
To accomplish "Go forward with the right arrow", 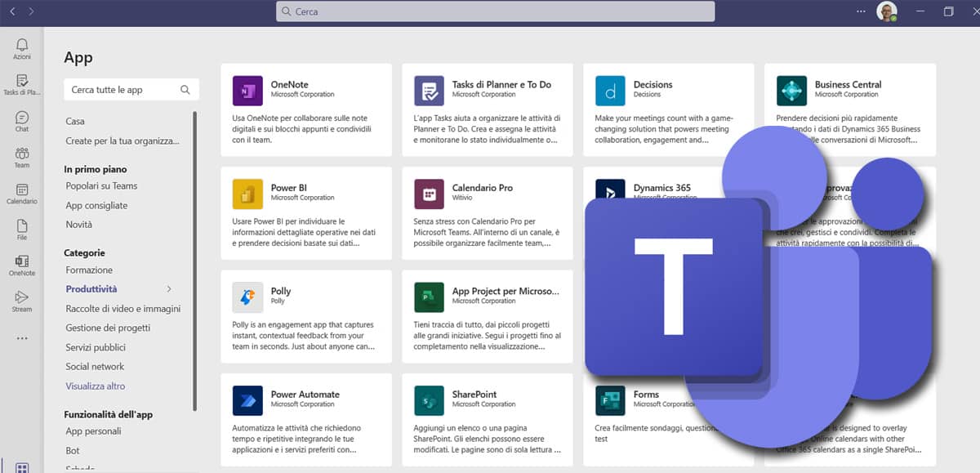I will click(x=31, y=11).
